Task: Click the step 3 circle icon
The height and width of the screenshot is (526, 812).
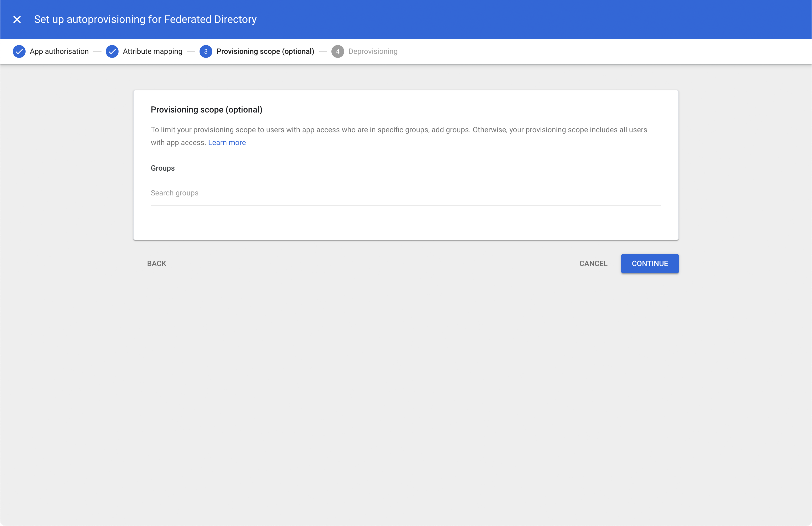Action: tap(206, 51)
